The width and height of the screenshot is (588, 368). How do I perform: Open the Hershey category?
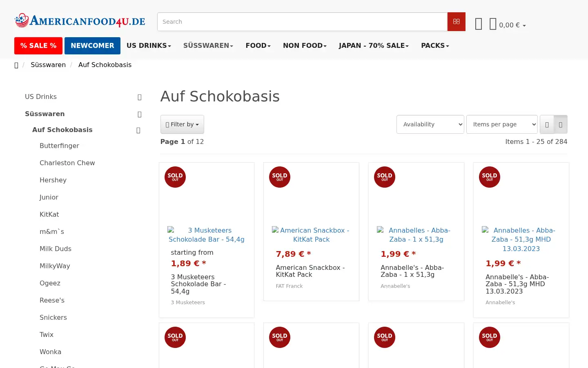coord(53,180)
